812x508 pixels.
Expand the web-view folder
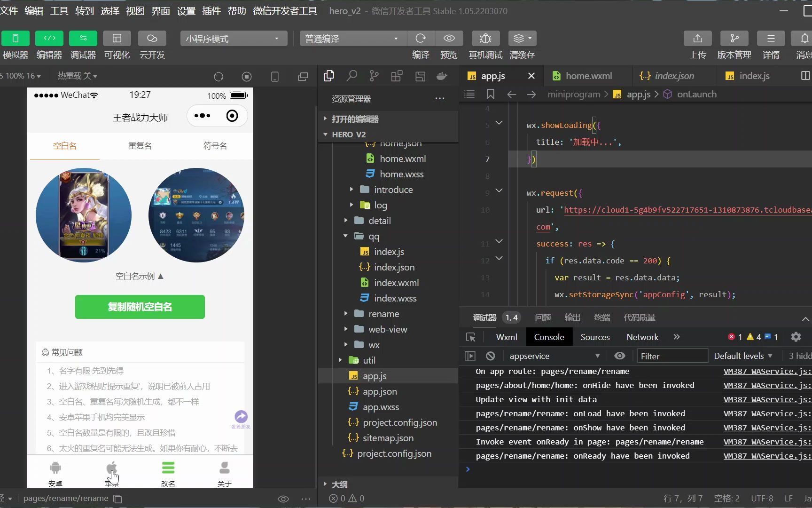(388, 329)
